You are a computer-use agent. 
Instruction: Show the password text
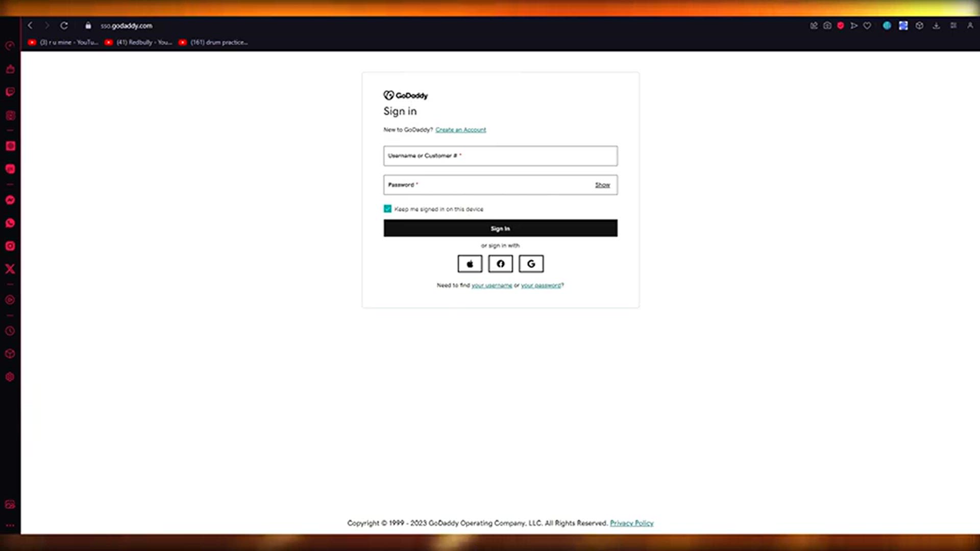[x=602, y=185]
